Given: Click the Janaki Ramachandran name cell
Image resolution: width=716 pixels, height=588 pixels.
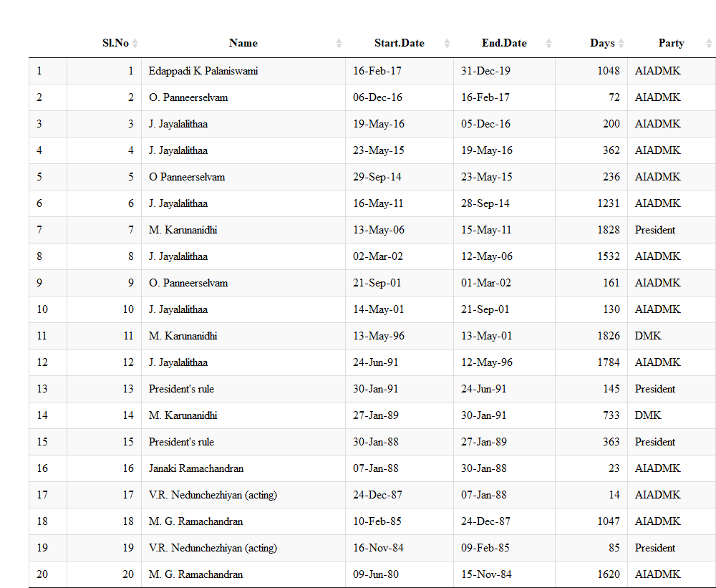Looking at the screenshot, I should [x=196, y=468].
